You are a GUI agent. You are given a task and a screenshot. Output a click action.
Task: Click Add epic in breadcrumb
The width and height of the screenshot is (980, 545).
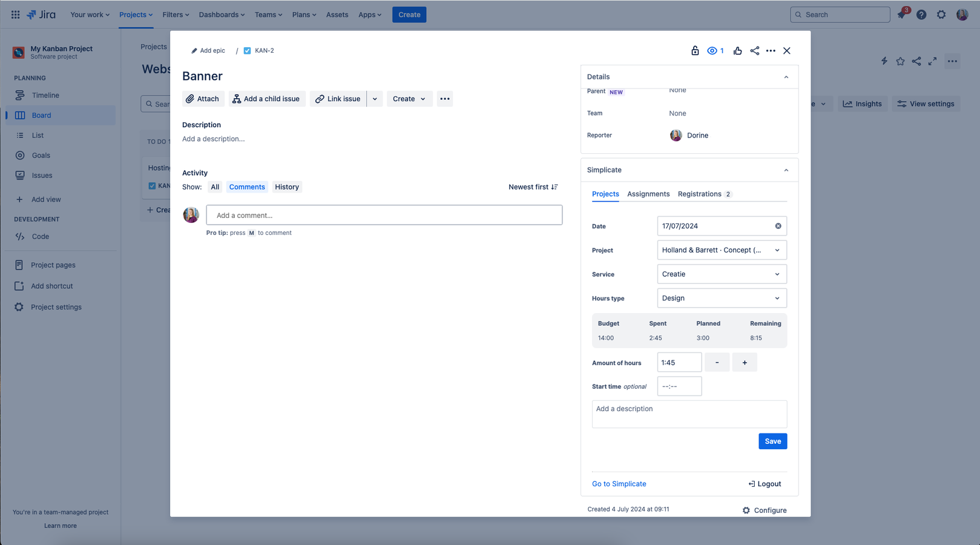(208, 51)
